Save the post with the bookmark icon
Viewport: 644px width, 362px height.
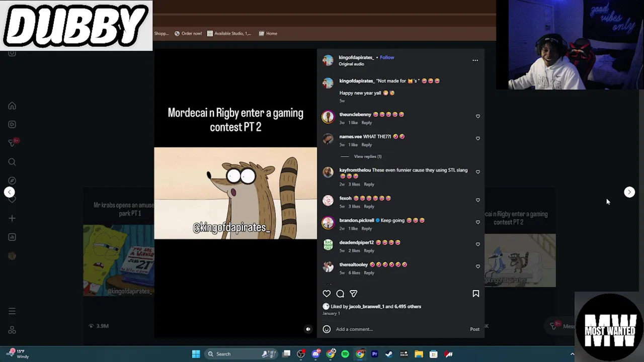tap(475, 294)
